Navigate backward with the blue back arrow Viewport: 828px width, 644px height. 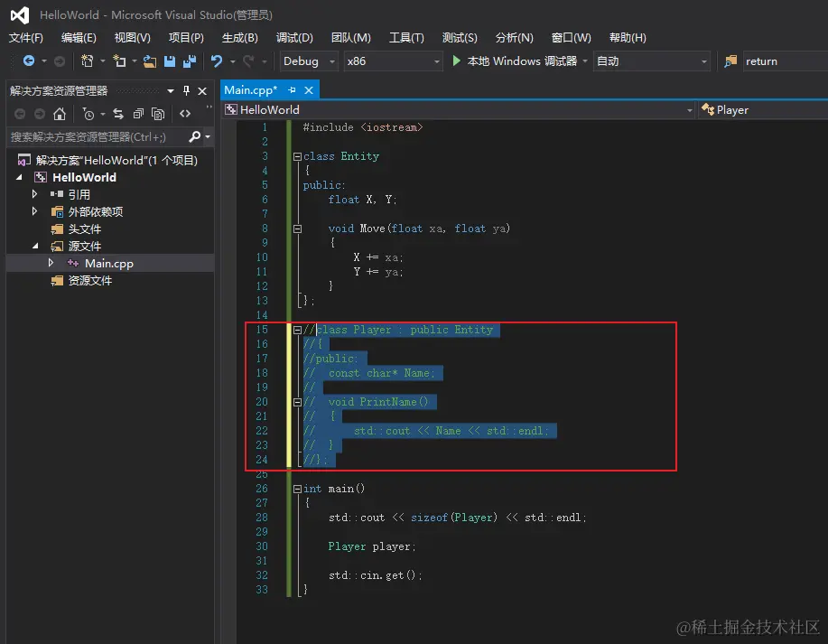click(x=29, y=61)
